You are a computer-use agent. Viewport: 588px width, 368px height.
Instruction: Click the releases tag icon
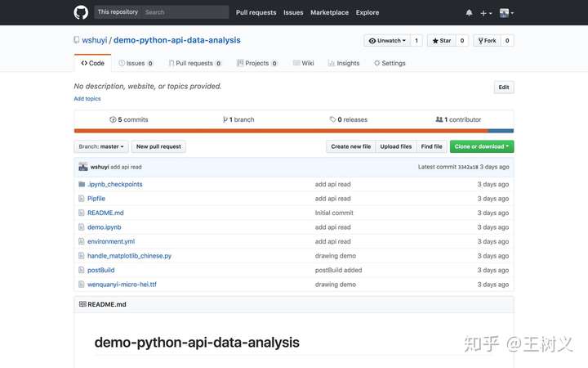pos(333,119)
